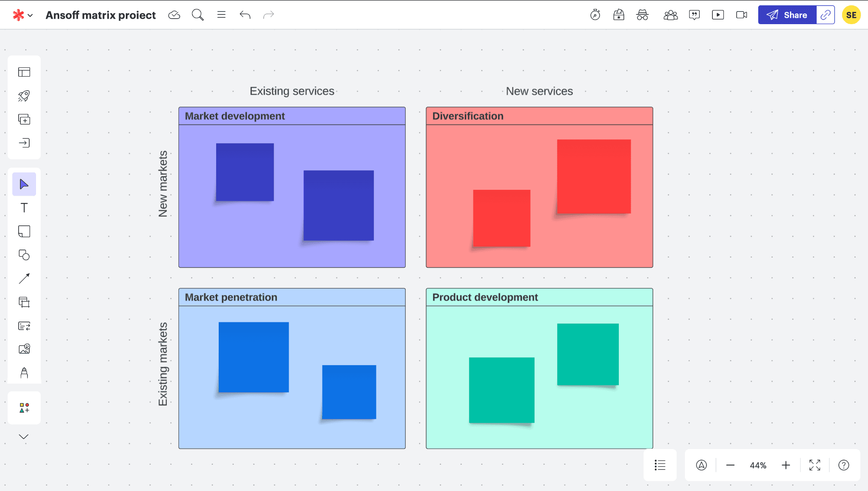The height and width of the screenshot is (491, 868).
Task: Select the Market development header
Action: pyautogui.click(x=292, y=116)
